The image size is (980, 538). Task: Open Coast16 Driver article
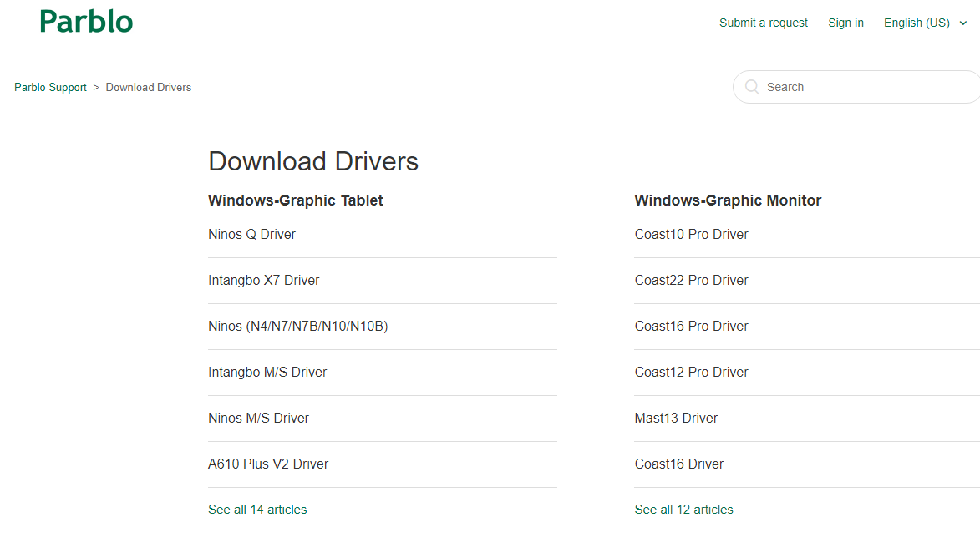tap(679, 464)
